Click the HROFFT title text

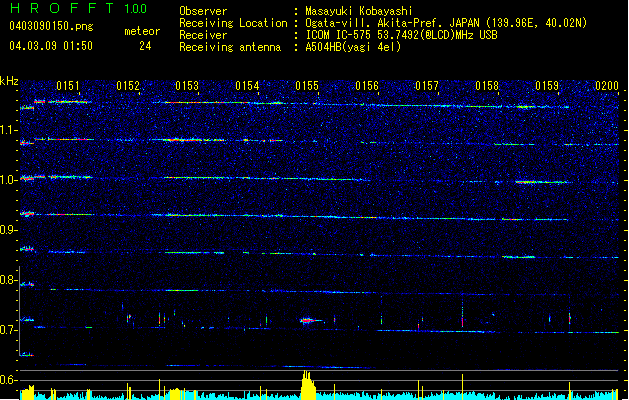tap(62, 8)
